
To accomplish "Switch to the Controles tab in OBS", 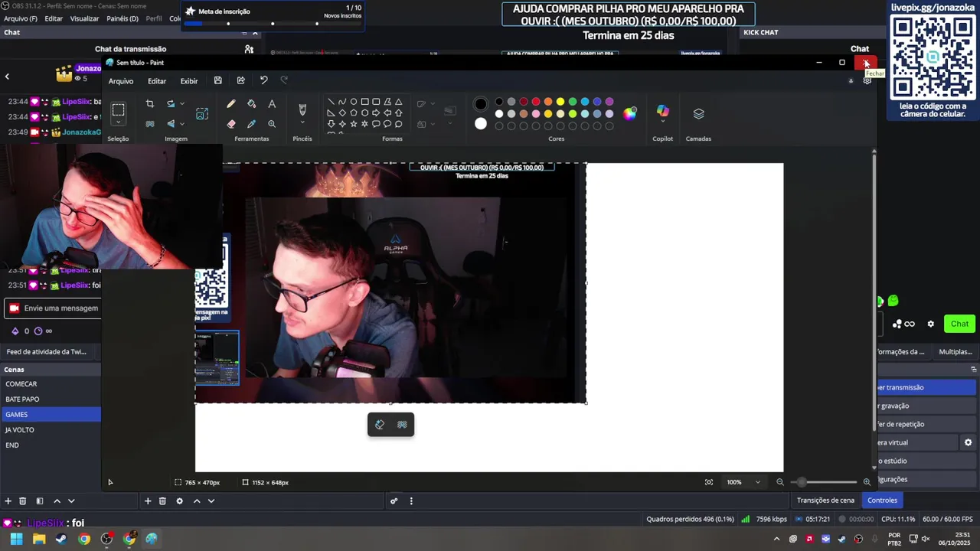I will point(882,500).
